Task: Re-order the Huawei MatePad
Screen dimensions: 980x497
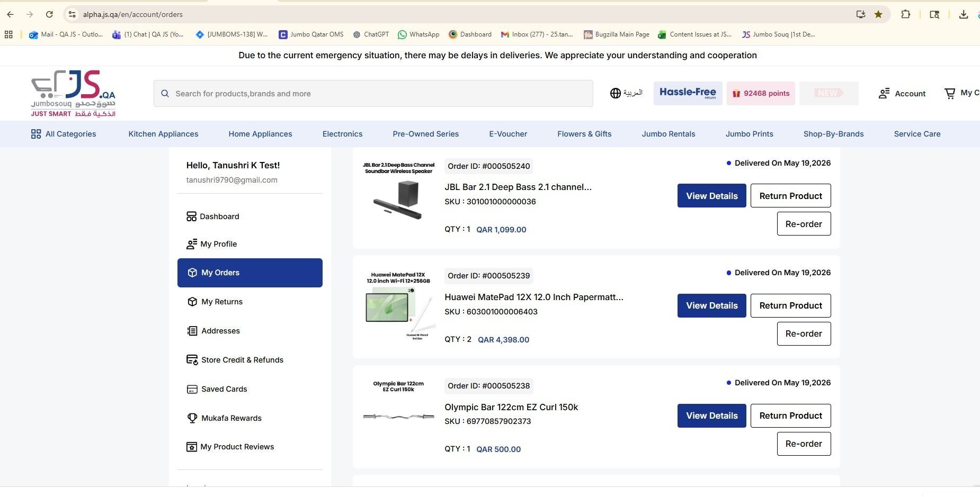Action: (804, 333)
